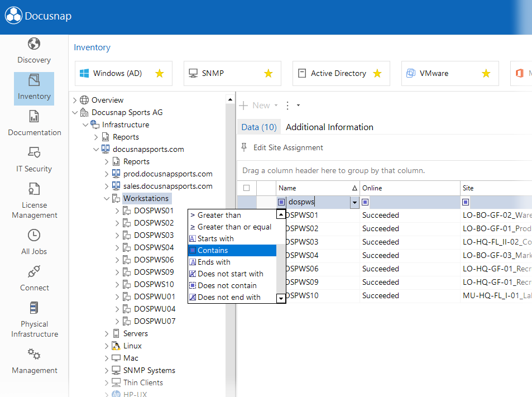Switch to the Data (10) tab
The width and height of the screenshot is (532, 397).
click(x=259, y=127)
